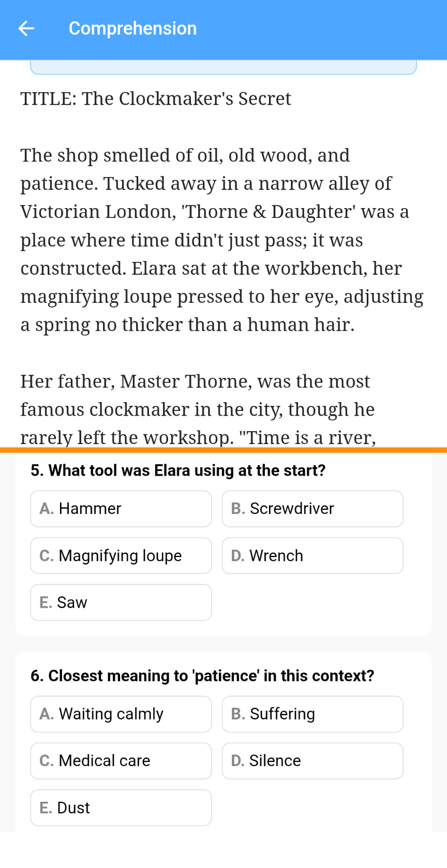Select answer A. Hammer
Screen dimensions: 447x868
(121, 509)
